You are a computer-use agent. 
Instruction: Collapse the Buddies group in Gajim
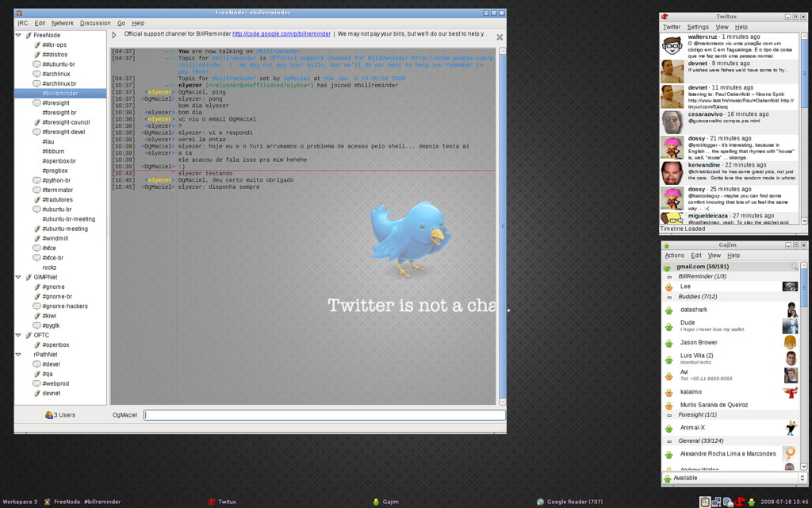pos(669,296)
